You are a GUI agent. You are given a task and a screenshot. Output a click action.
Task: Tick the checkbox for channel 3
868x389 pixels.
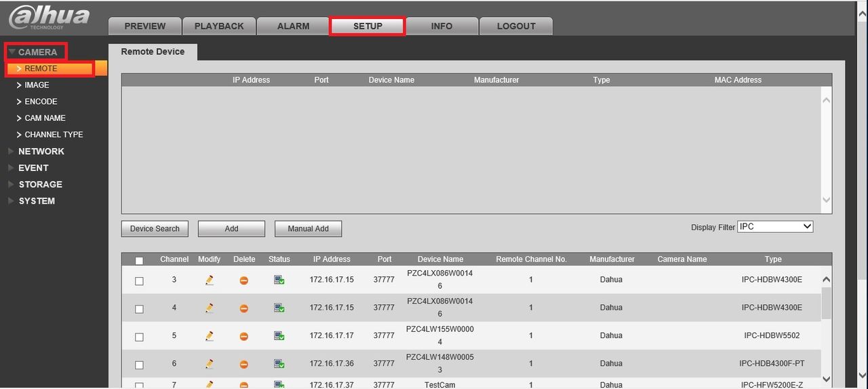[x=139, y=281]
